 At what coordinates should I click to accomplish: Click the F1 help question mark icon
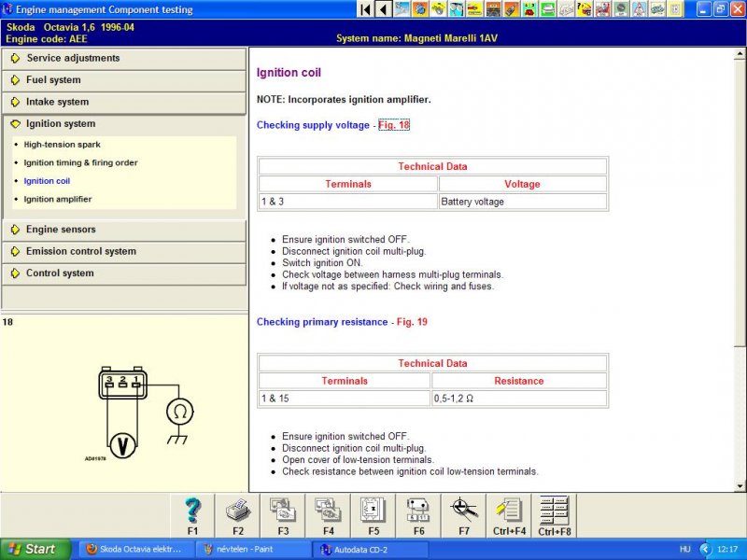[x=192, y=515]
